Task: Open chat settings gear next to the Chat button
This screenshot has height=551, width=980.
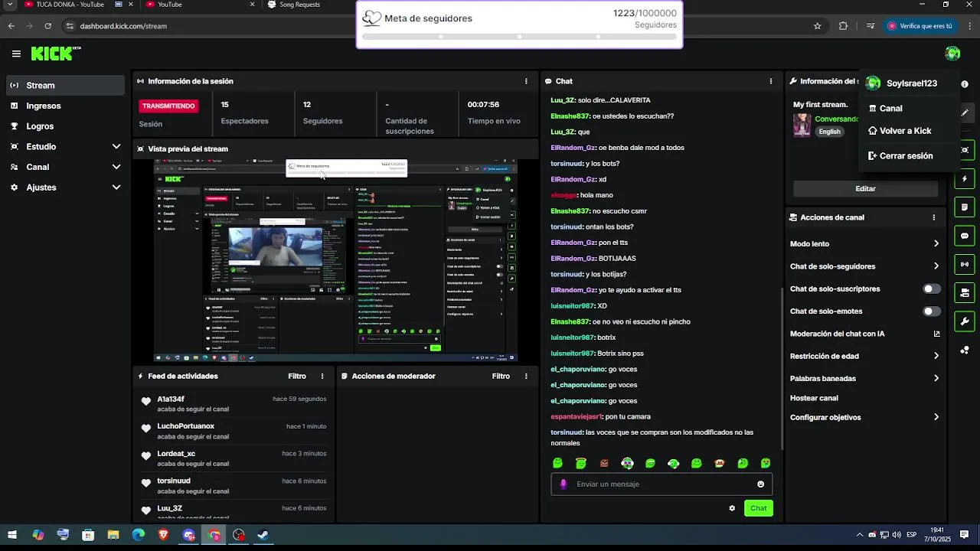Action: pyautogui.click(x=732, y=508)
